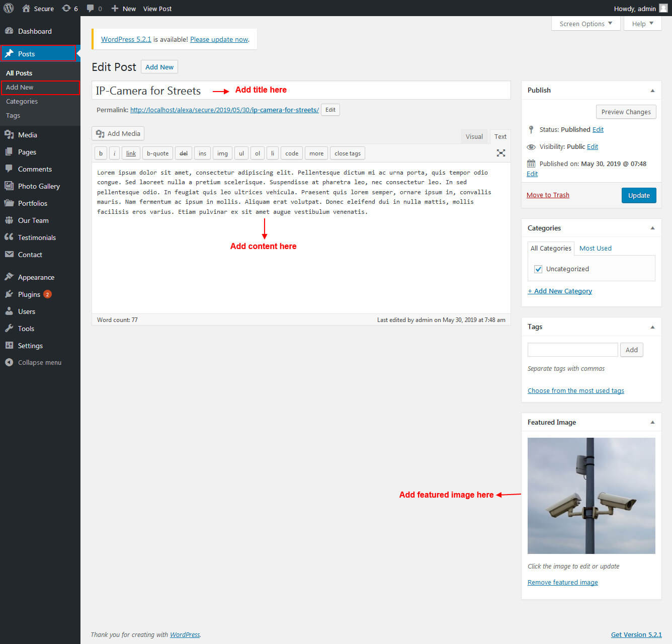Collapse the Tags panel arrow
The image size is (672, 644).
tap(652, 327)
